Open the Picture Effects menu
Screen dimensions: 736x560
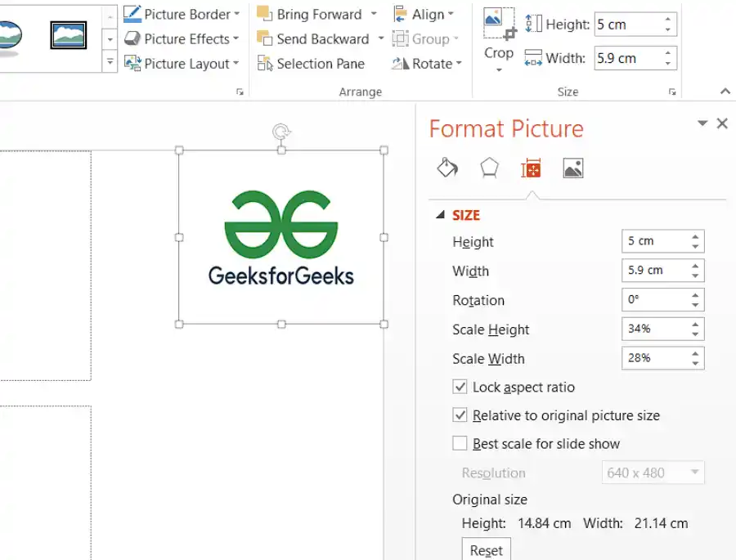(182, 38)
